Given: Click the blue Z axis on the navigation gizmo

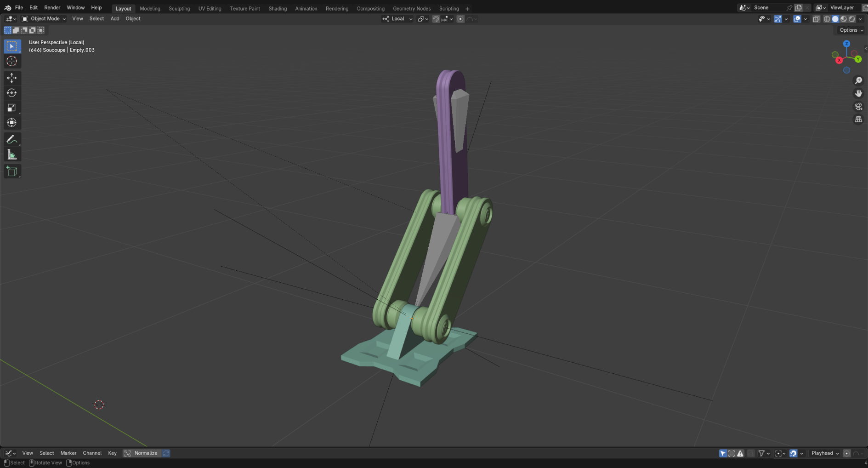Looking at the screenshot, I should (x=846, y=44).
